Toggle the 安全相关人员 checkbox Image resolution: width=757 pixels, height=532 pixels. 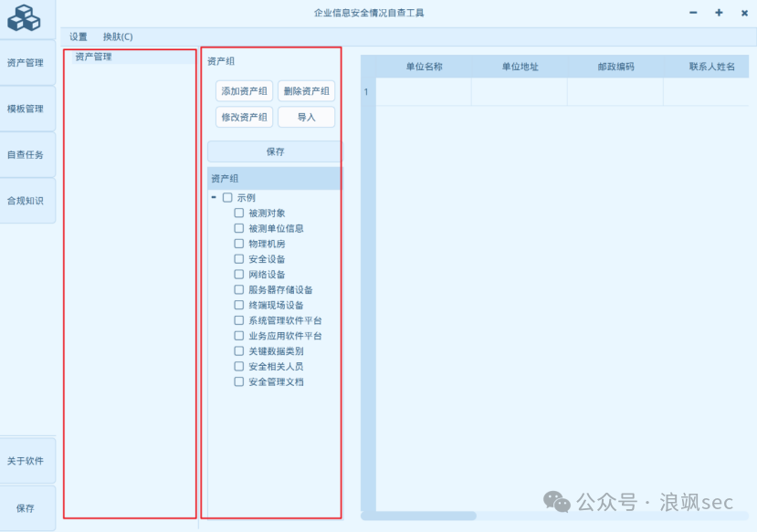239,367
